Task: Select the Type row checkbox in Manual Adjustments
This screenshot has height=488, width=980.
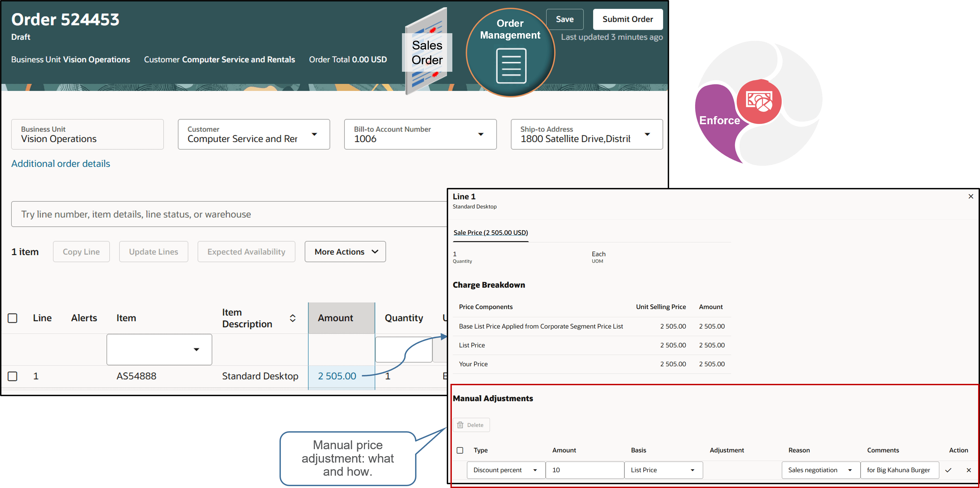Action: coord(460,450)
